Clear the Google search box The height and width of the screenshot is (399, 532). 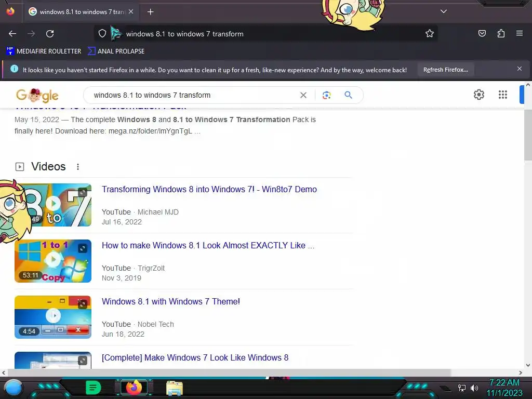pos(303,96)
